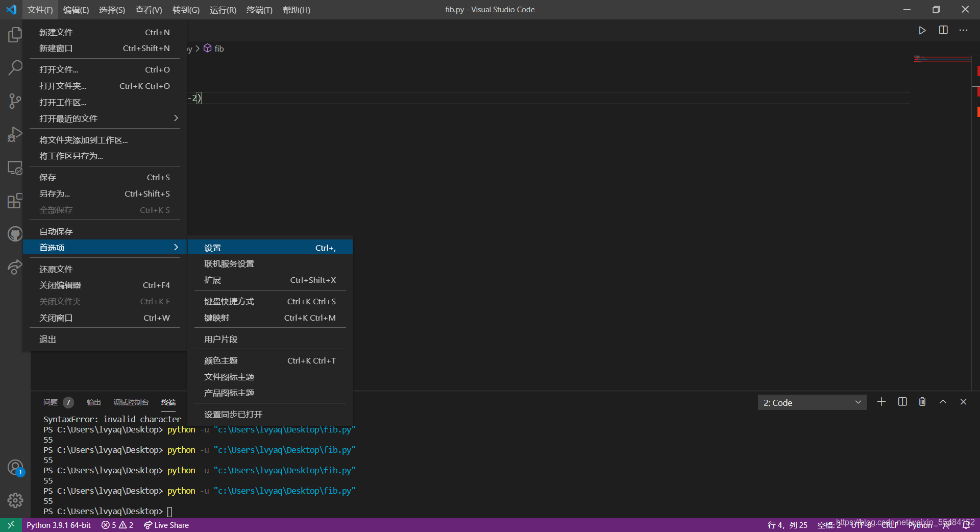Open 颜色主题 entry
The width and height of the screenshot is (980, 532).
[270, 360]
